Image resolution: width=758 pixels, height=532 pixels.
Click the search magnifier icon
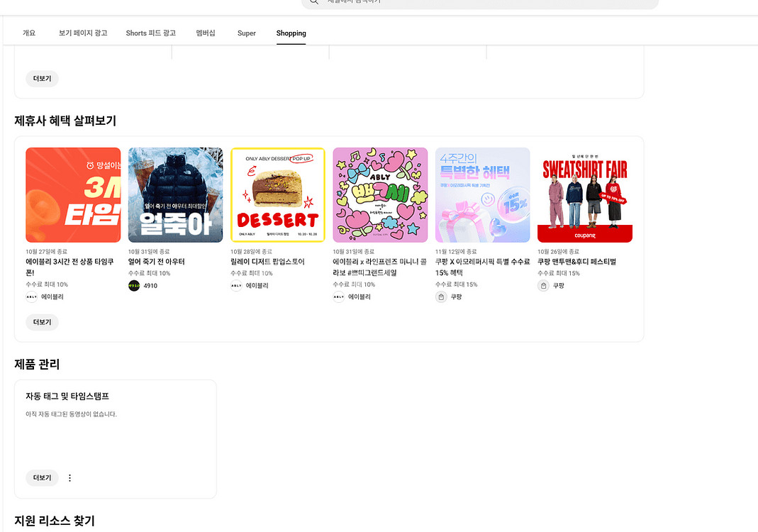pos(314,2)
